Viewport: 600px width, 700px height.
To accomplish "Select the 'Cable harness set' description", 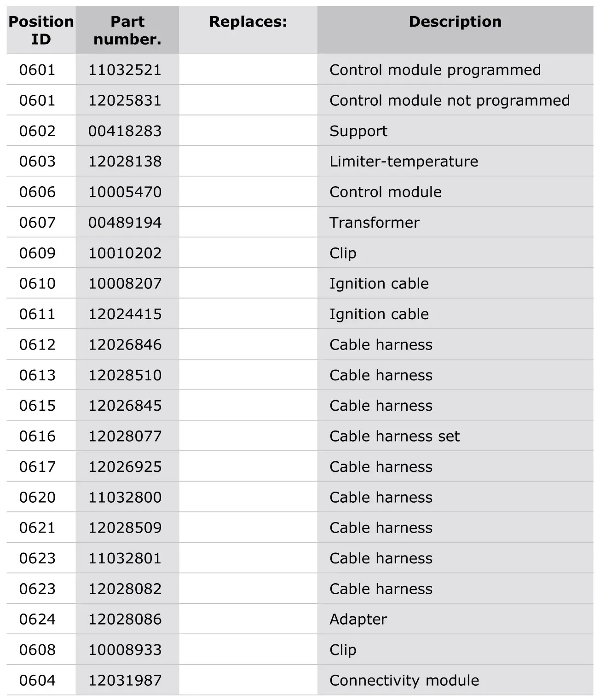I will (x=394, y=436).
